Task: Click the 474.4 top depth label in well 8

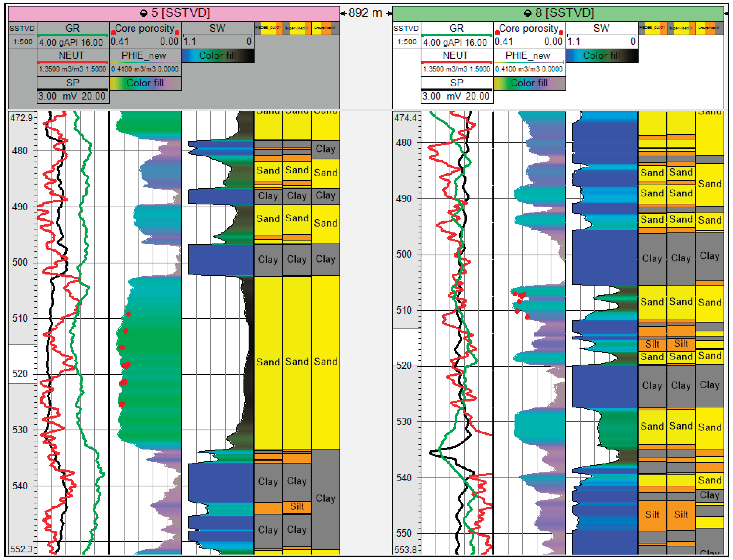Action: (406, 118)
